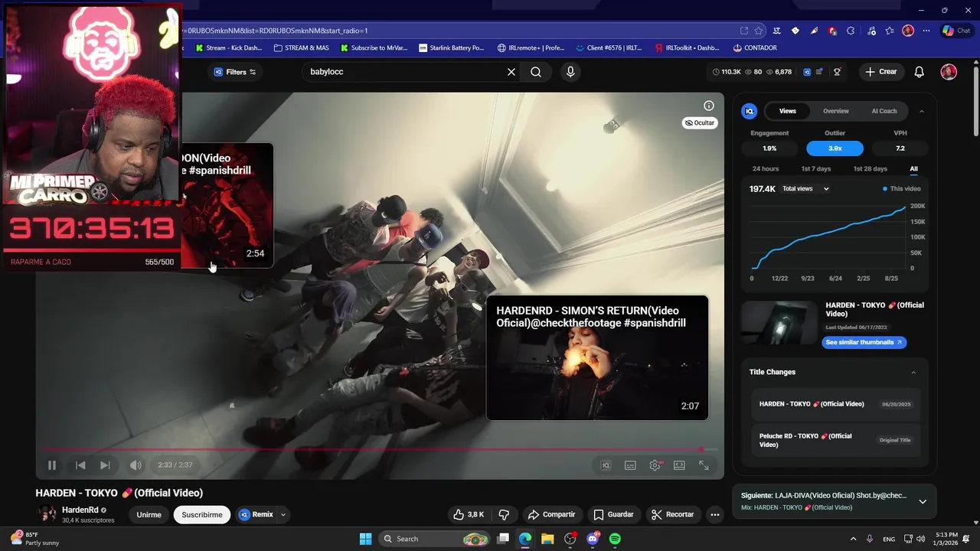Click the Ocultar end-screen button
This screenshot has width=980, height=551.
tap(700, 122)
